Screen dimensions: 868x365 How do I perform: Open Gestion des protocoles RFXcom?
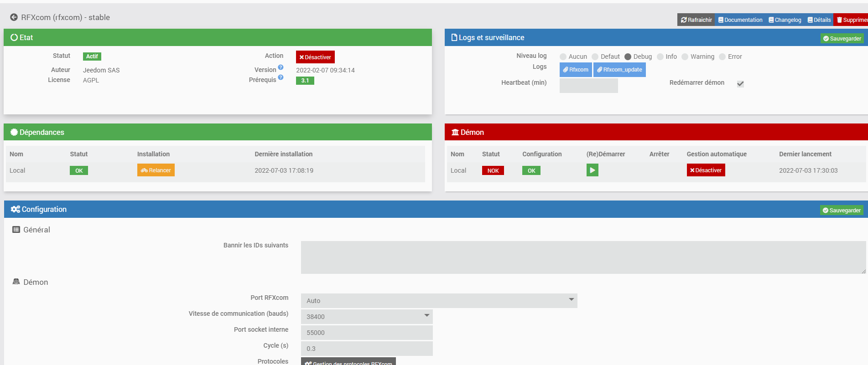click(348, 361)
